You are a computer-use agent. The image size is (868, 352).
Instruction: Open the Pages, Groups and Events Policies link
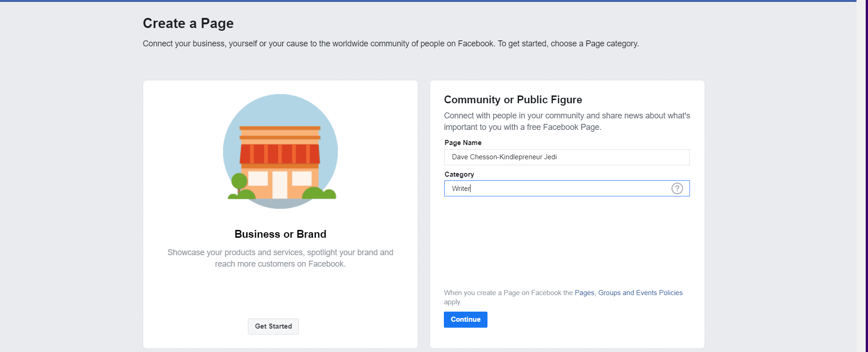628,293
